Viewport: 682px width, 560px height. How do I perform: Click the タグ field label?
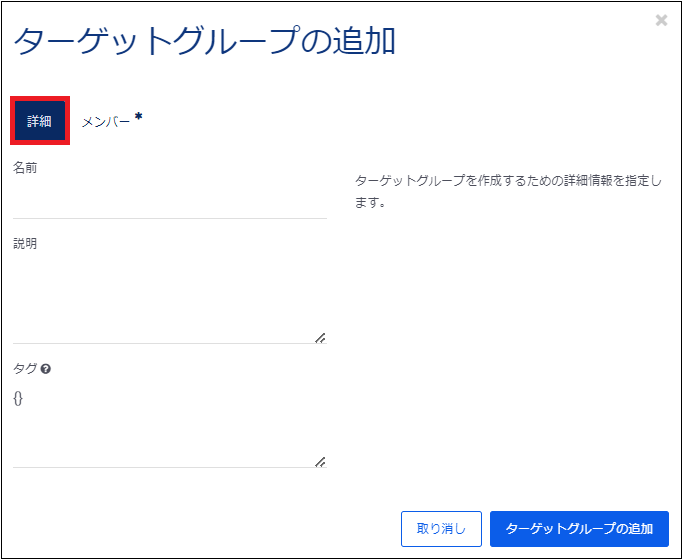coord(25,368)
